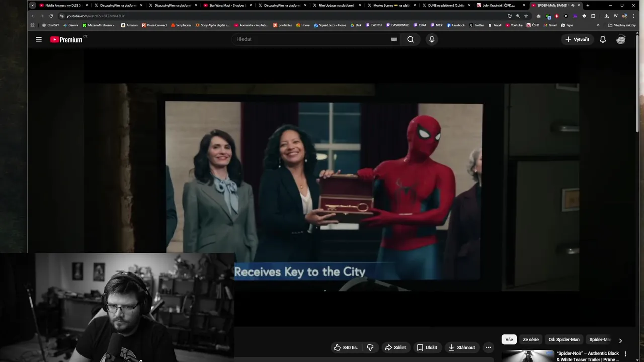Click the Spider-Man key to city video

pyautogui.click(x=331, y=187)
